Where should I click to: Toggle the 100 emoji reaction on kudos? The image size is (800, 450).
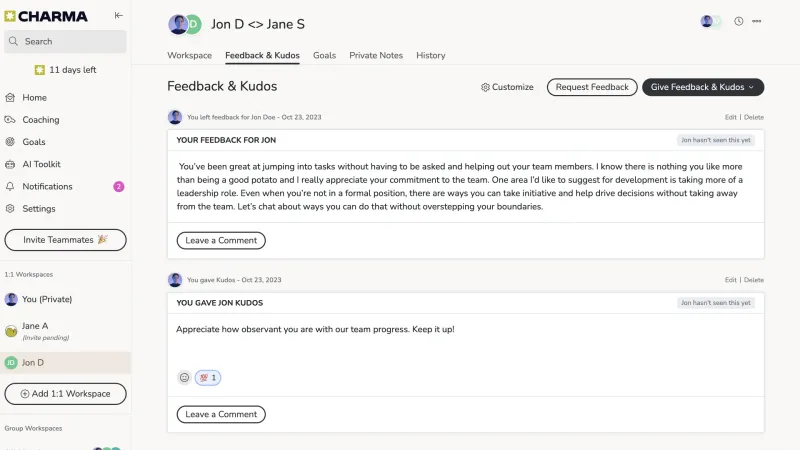pyautogui.click(x=208, y=378)
